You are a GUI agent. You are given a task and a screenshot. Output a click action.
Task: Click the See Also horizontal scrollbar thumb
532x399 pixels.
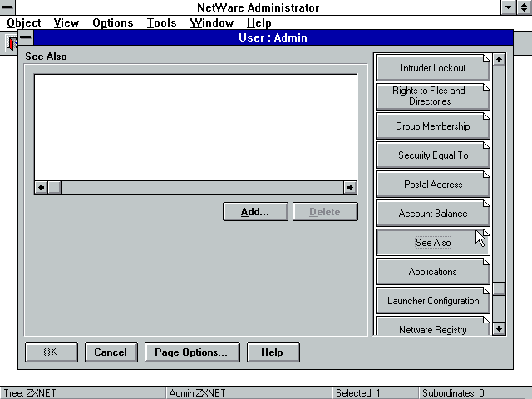click(54, 187)
